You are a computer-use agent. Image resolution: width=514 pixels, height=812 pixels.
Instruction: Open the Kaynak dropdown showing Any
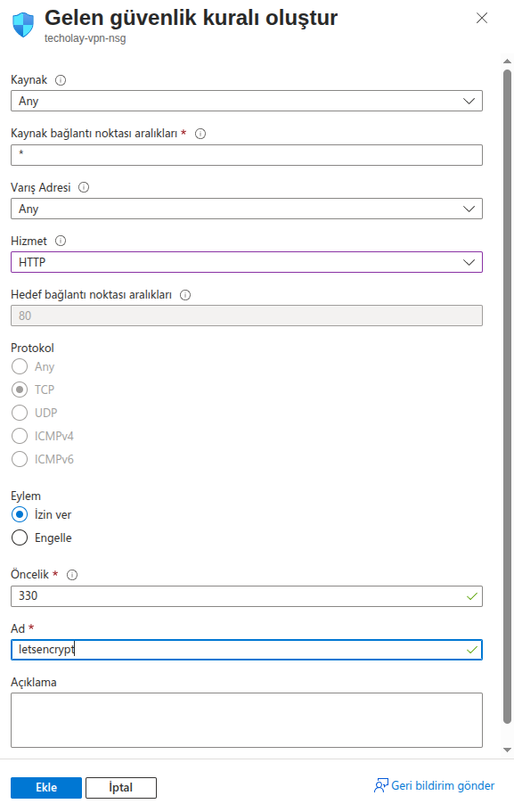pos(247,101)
